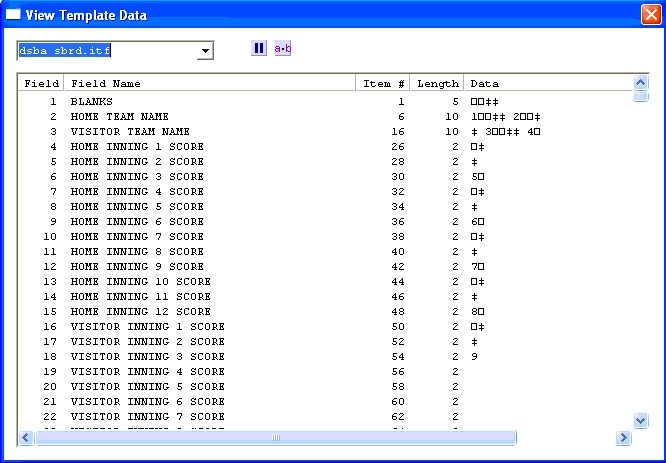Click the a·b text icon button
Viewport: 666px width, 463px height.
(282, 48)
